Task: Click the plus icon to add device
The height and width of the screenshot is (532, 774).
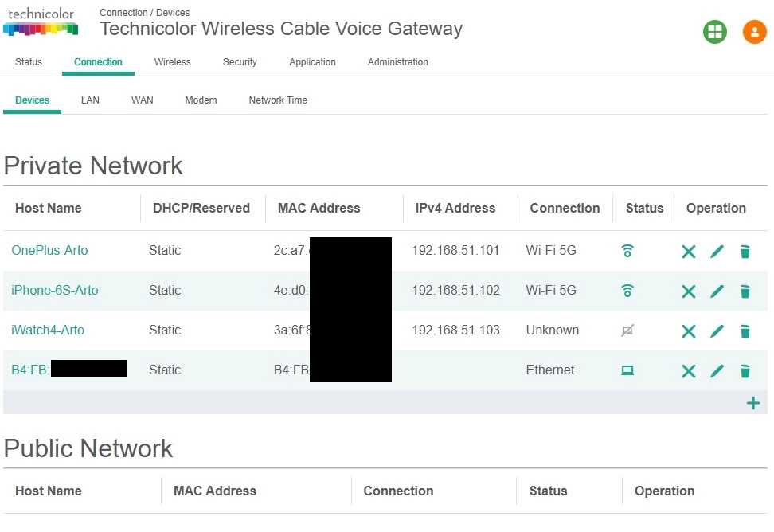Action: click(752, 403)
